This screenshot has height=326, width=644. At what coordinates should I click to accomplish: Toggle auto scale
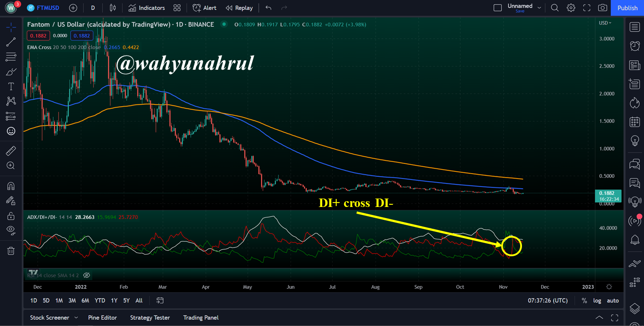click(x=613, y=301)
